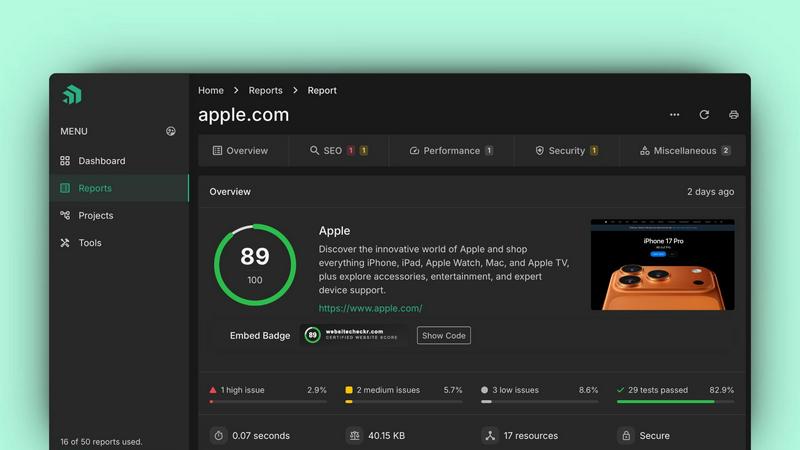The height and width of the screenshot is (450, 800).
Task: Click the stopwatch icon by 0.07 seconds
Action: coord(218,436)
